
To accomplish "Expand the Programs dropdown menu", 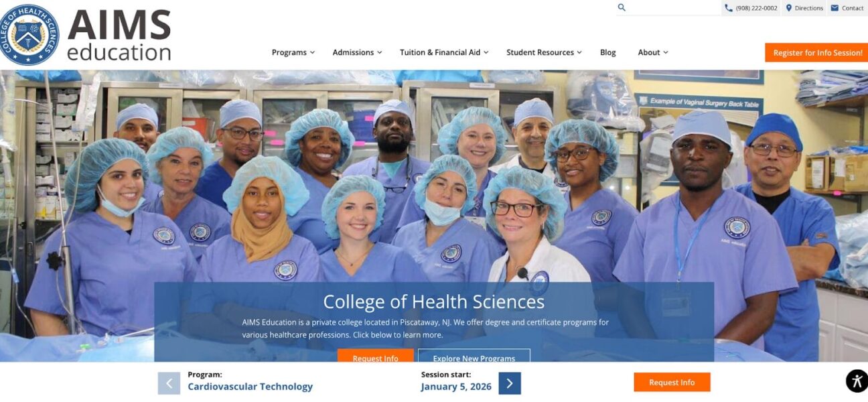I will pos(293,52).
